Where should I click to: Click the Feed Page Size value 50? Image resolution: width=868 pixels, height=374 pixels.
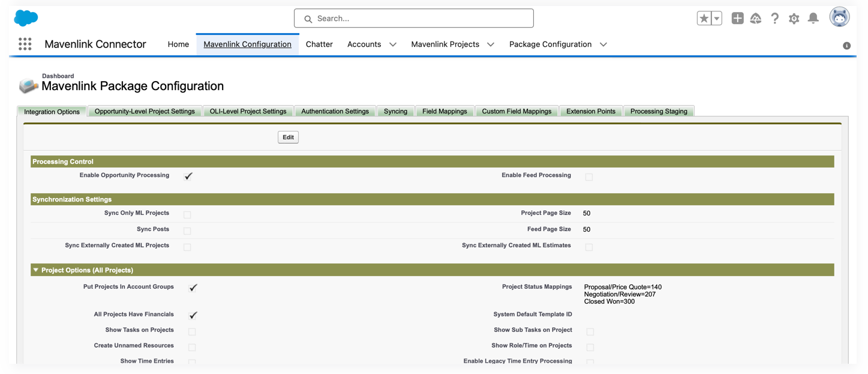pyautogui.click(x=587, y=229)
